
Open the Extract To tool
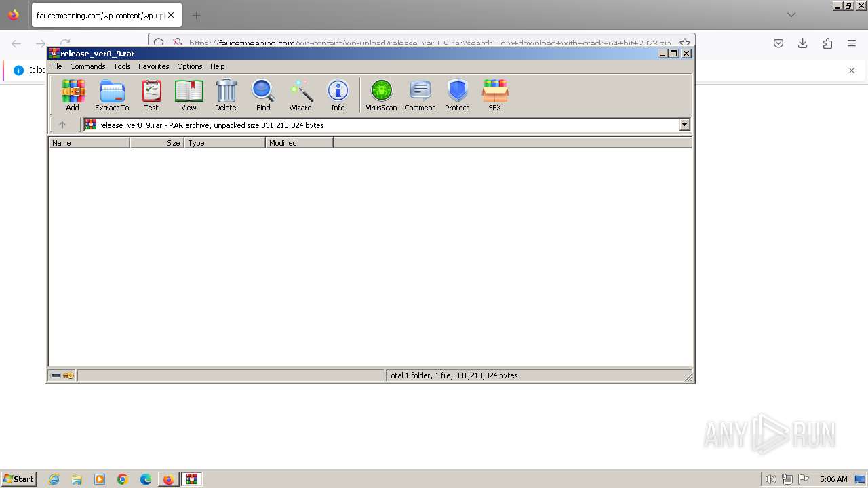[x=112, y=95]
